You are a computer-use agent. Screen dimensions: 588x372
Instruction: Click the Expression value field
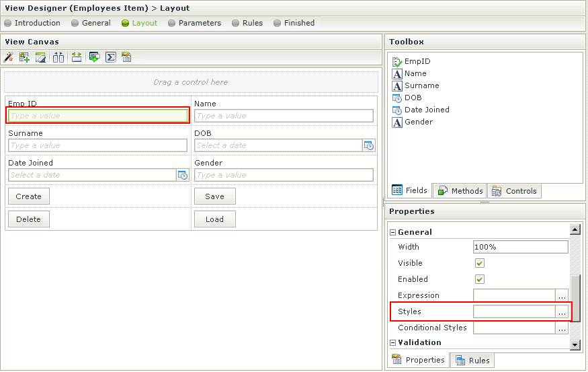pos(514,295)
